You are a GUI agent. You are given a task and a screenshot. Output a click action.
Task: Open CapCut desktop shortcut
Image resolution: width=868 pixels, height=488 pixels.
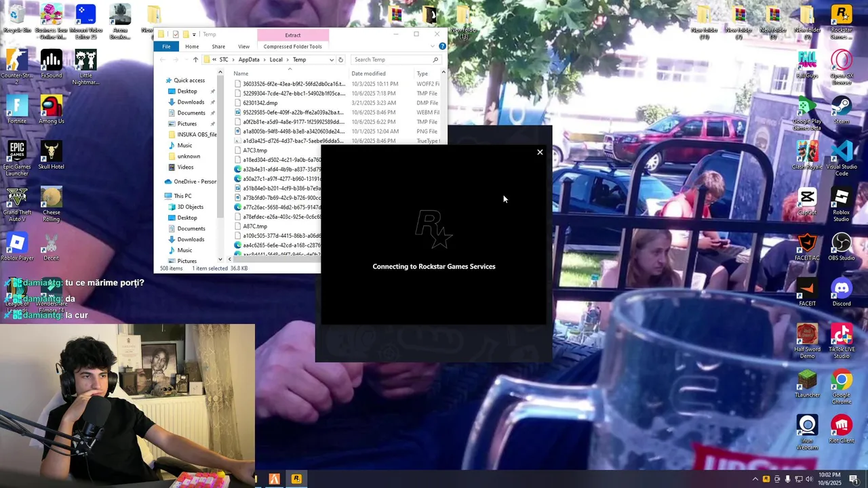click(807, 201)
